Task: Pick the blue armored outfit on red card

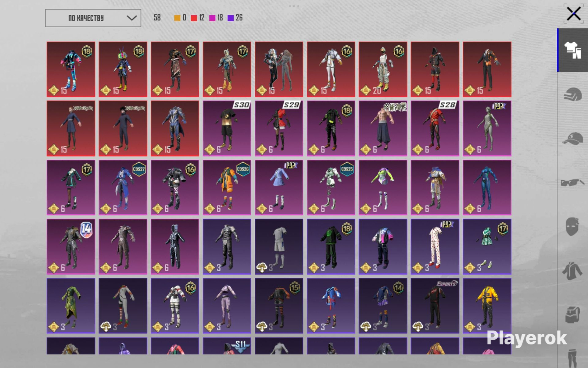Action: click(x=175, y=128)
